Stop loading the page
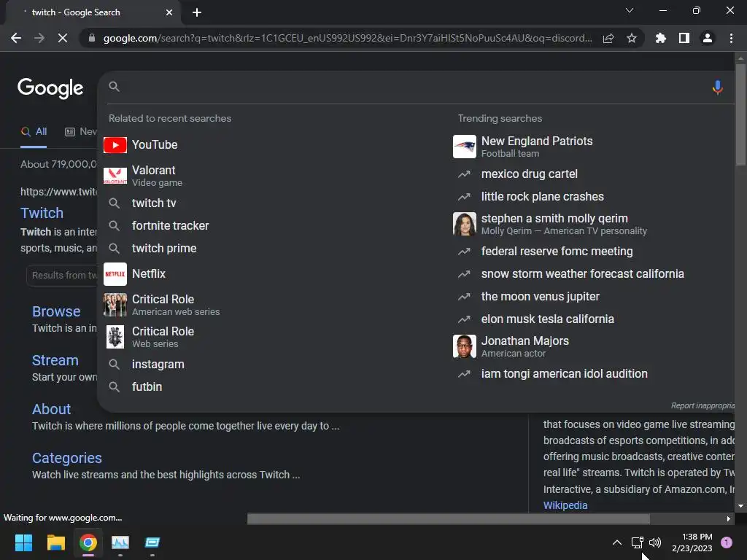The width and height of the screenshot is (747, 560). pyautogui.click(x=63, y=38)
